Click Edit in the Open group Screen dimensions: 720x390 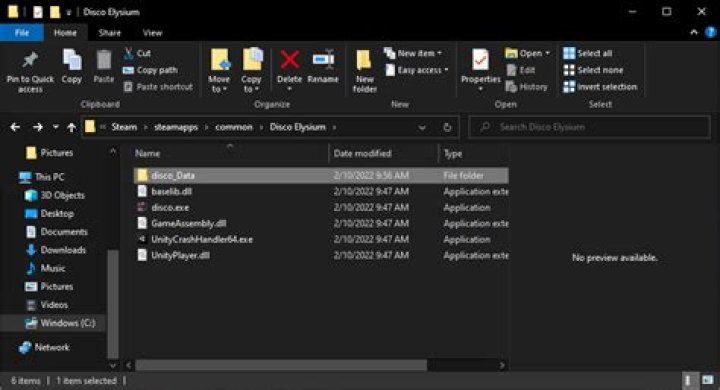click(521, 70)
